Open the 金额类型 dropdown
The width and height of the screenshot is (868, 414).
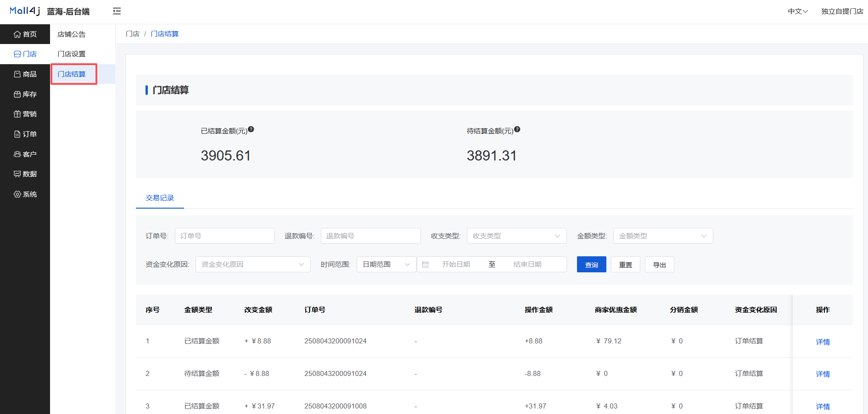coord(663,236)
